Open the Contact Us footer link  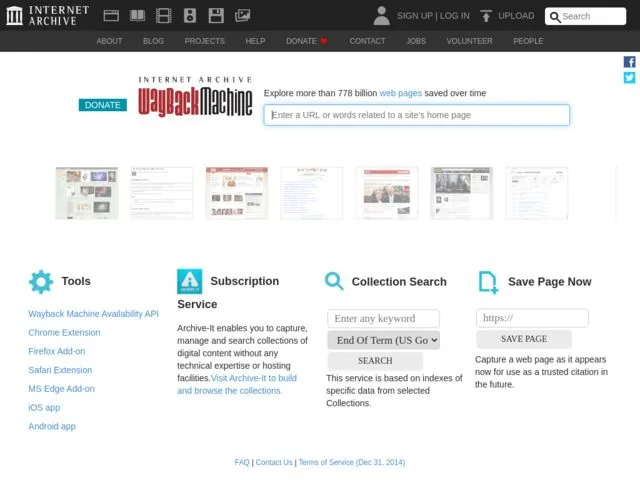274,462
